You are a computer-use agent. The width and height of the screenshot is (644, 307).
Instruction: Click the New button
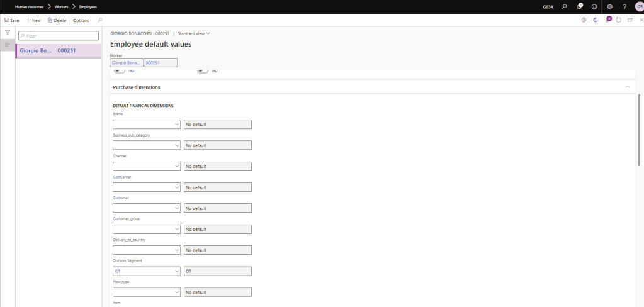point(33,20)
